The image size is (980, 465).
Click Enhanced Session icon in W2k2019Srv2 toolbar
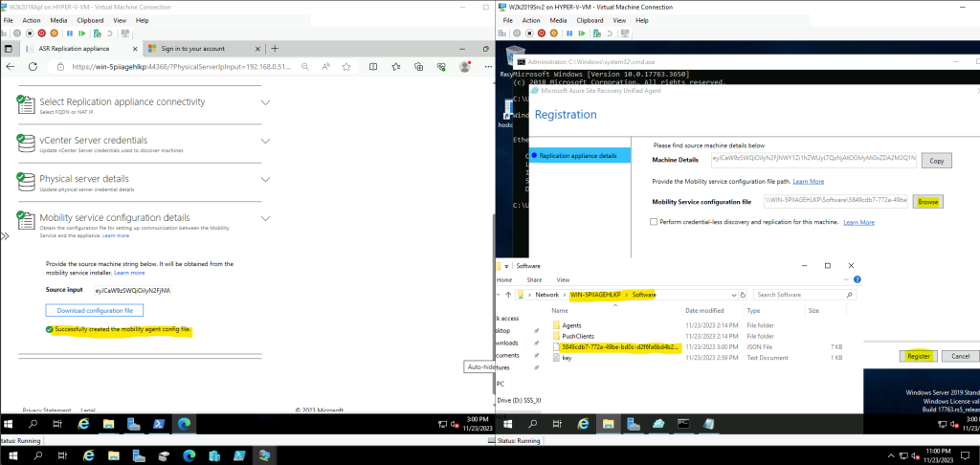point(625,33)
